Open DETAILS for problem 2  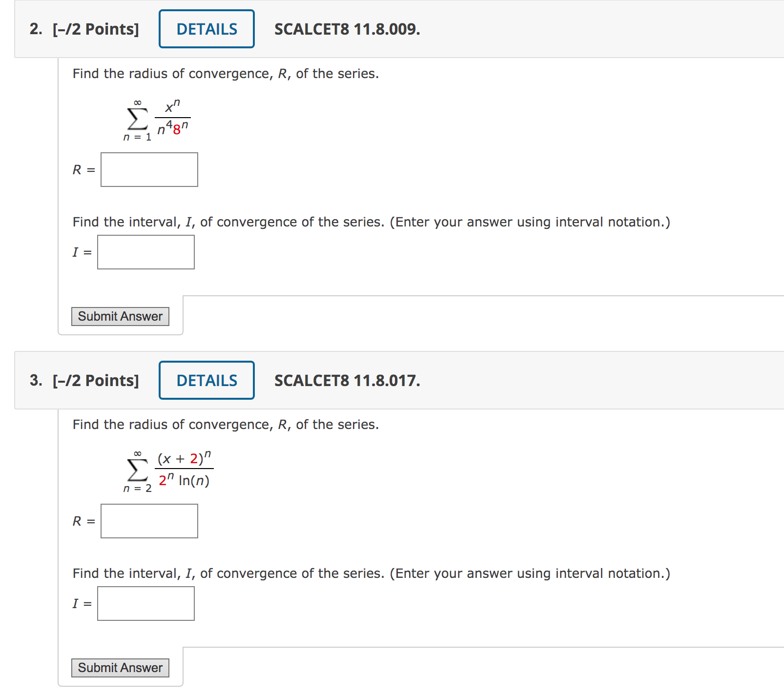point(206,29)
